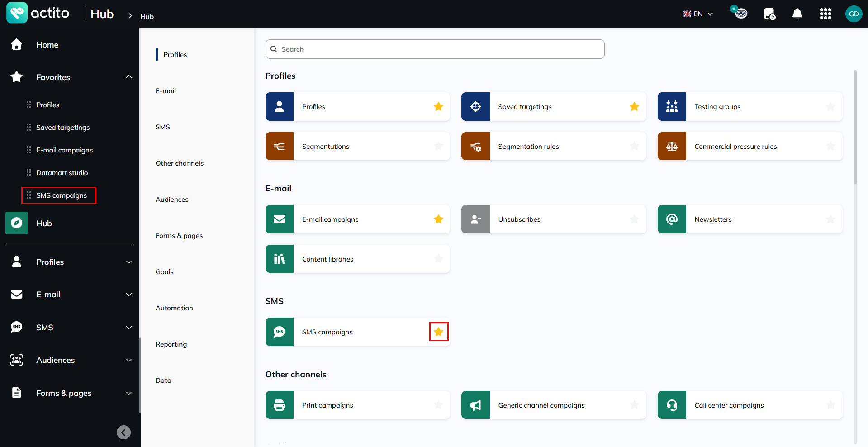Image resolution: width=868 pixels, height=447 pixels.
Task: Unfavorite the E-mail campaigns star
Action: (x=438, y=219)
